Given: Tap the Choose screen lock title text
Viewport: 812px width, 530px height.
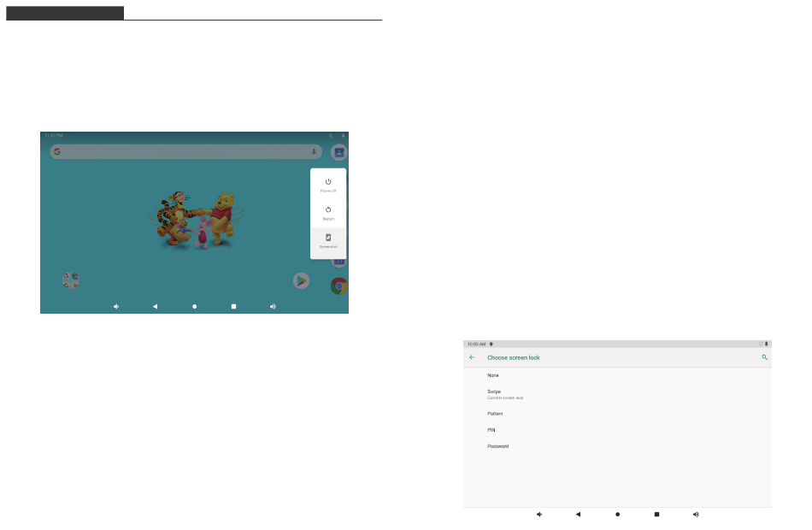Looking at the screenshot, I should click(513, 357).
